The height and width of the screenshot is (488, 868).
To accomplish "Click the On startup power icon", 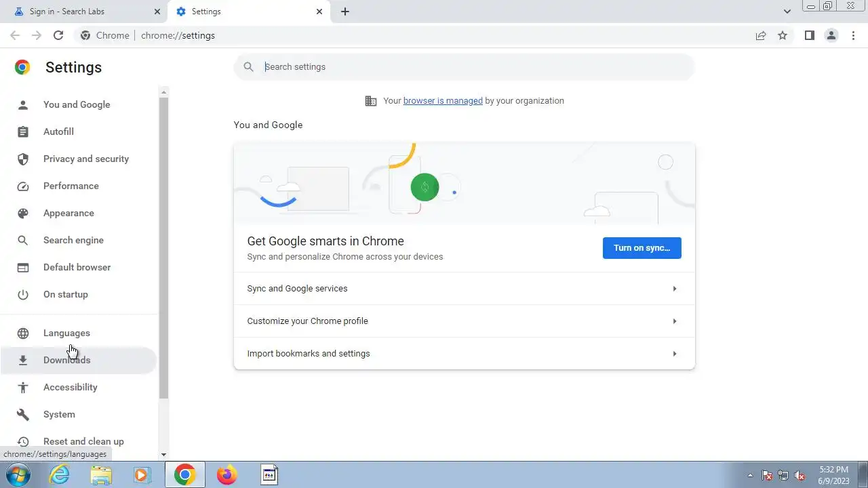I will (x=23, y=294).
